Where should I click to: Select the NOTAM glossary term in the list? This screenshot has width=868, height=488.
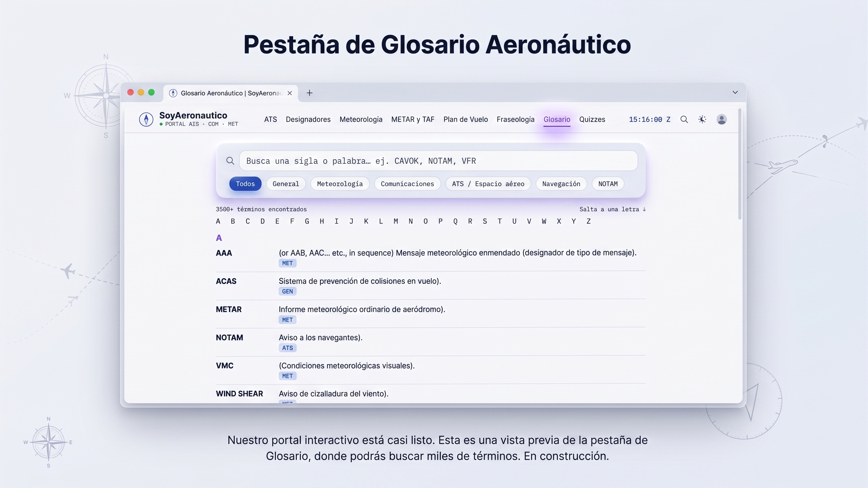point(230,337)
